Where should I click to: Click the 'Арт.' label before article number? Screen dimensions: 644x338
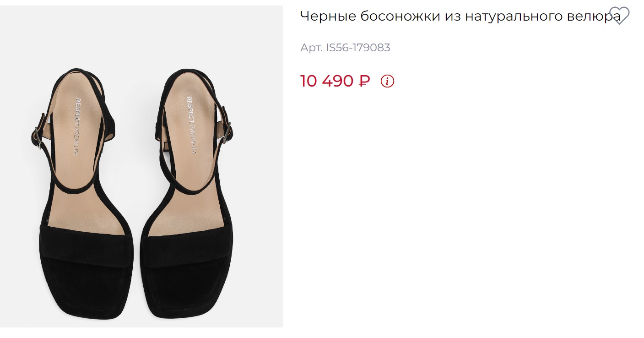click(311, 48)
